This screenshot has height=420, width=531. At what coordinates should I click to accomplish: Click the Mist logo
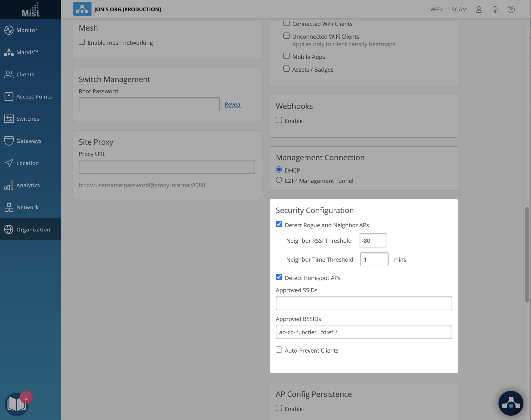point(30,10)
